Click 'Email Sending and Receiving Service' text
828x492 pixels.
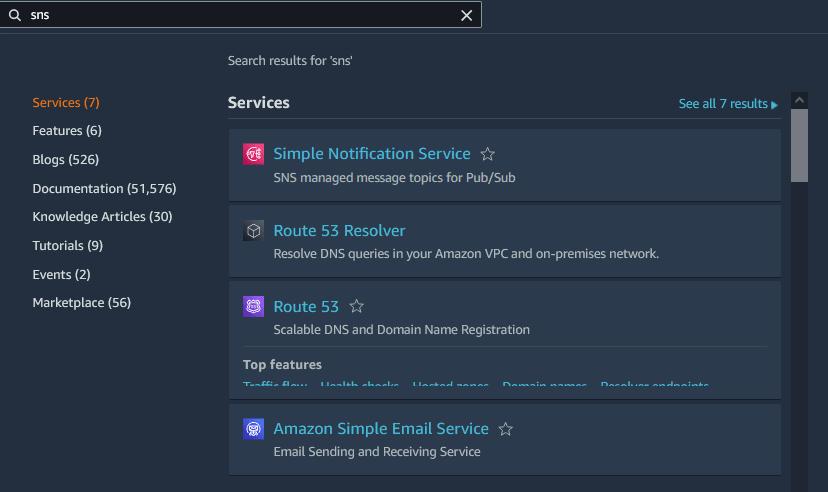pyautogui.click(x=377, y=451)
